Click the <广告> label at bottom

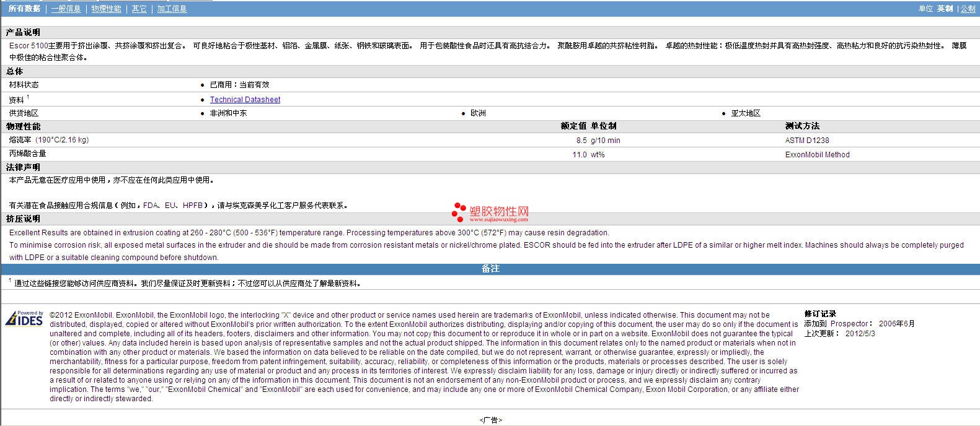[490, 420]
